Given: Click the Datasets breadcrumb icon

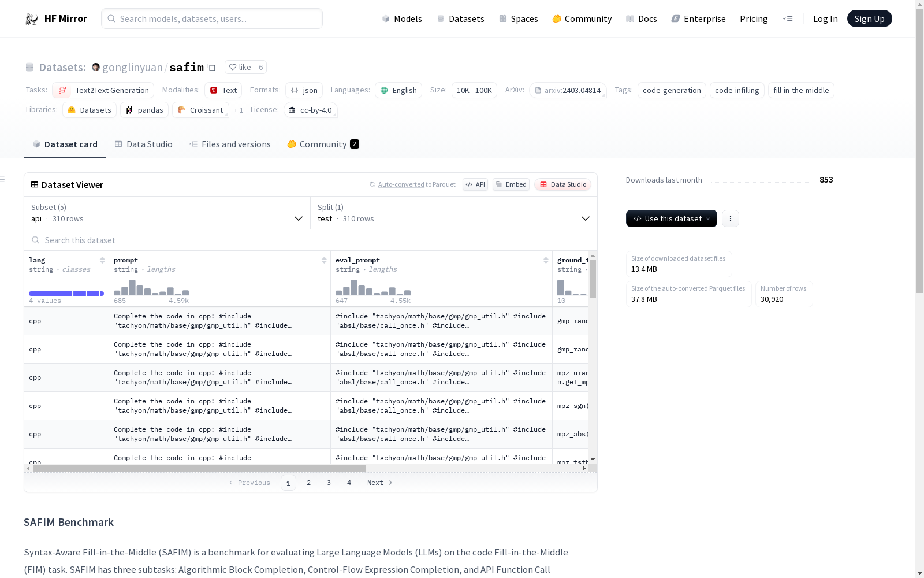Looking at the screenshot, I should coord(29,67).
